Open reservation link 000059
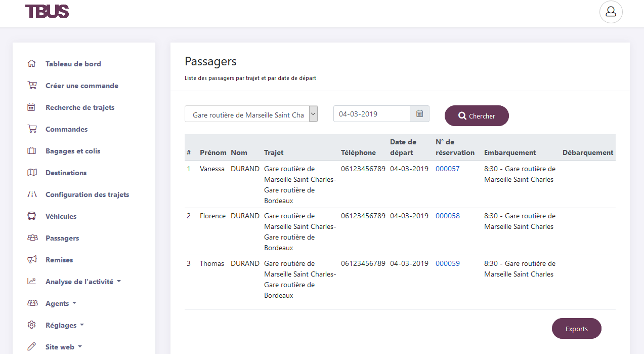 tap(447, 263)
